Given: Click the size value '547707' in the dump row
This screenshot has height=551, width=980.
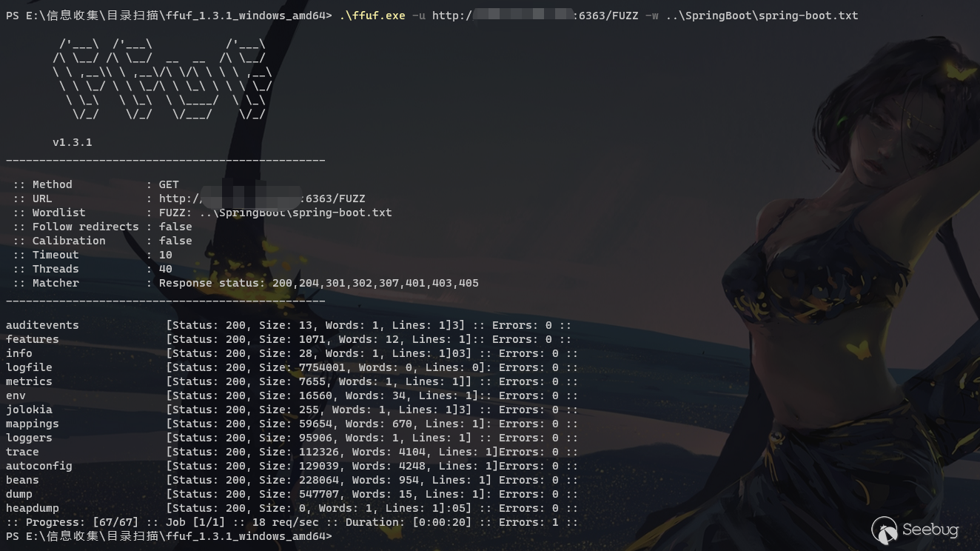Looking at the screenshot, I should coord(319,494).
